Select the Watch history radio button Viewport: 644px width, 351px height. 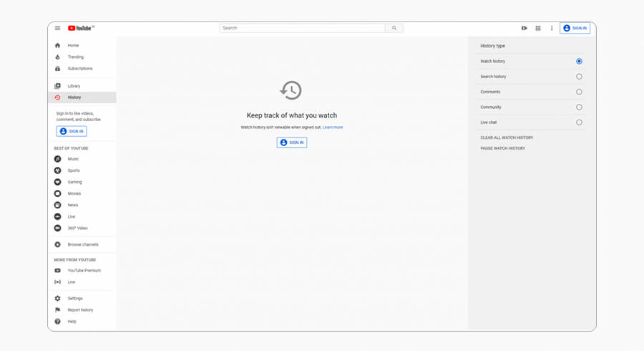pyautogui.click(x=579, y=62)
